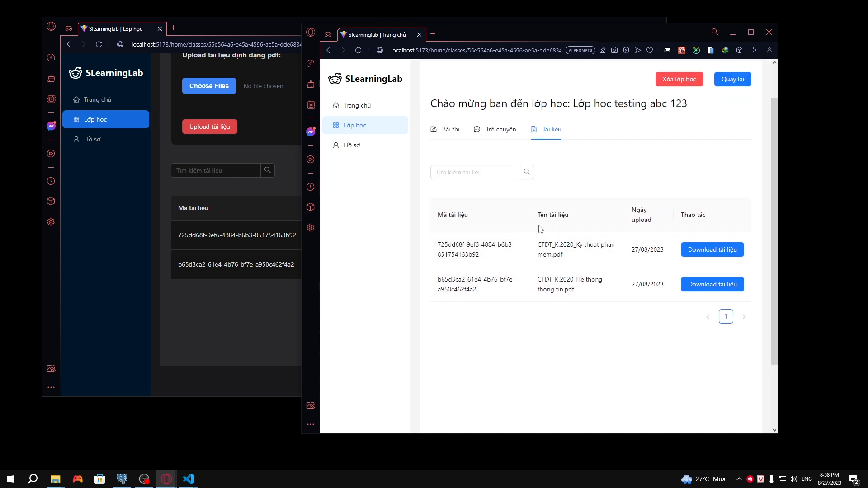The width and height of the screenshot is (868, 488).
Task: Take a snapshot using the camera toolbar icon
Action: coord(614,50)
